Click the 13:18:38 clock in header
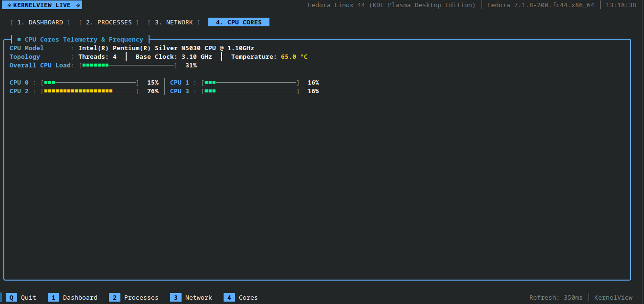Image resolution: width=644 pixels, height=304 pixels. (621, 5)
